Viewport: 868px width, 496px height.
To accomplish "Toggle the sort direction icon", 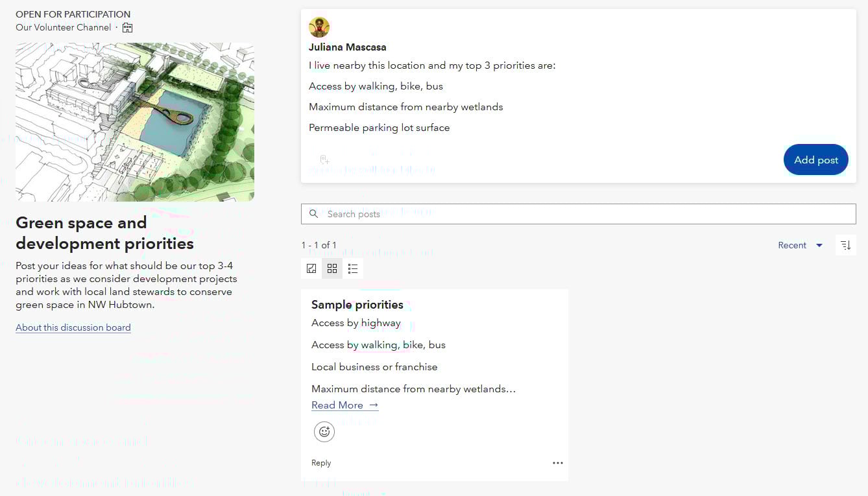I will [x=845, y=245].
